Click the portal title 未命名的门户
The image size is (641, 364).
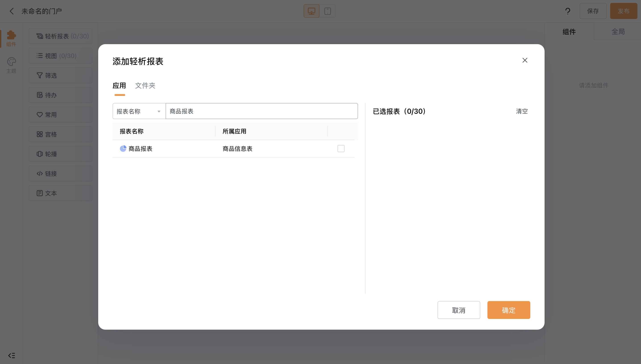(42, 11)
